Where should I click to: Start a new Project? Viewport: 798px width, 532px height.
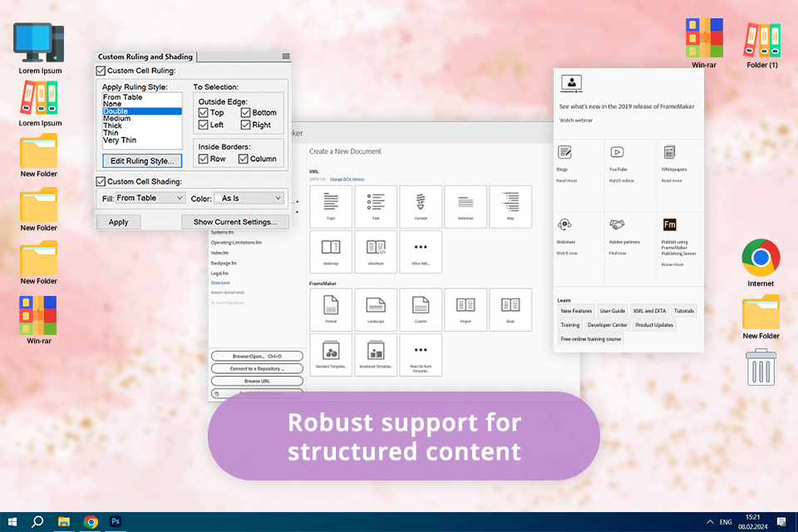click(465, 309)
